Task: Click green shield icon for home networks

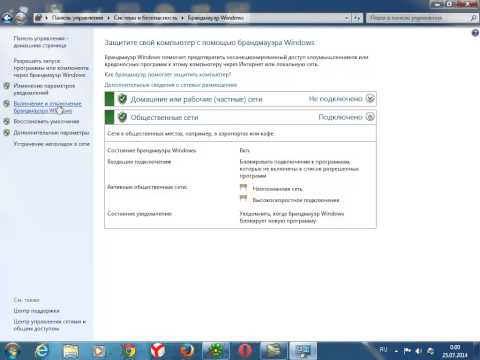Action: [122, 99]
